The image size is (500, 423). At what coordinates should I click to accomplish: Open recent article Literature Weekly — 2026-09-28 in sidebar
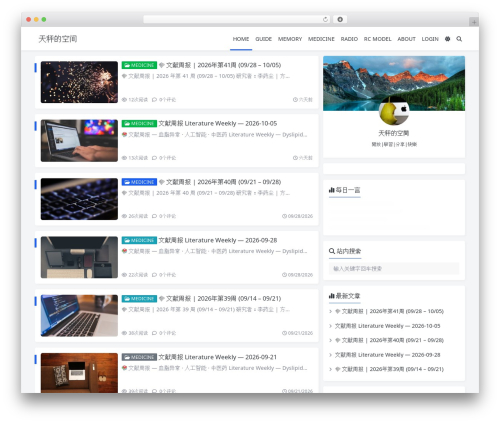[387, 355]
